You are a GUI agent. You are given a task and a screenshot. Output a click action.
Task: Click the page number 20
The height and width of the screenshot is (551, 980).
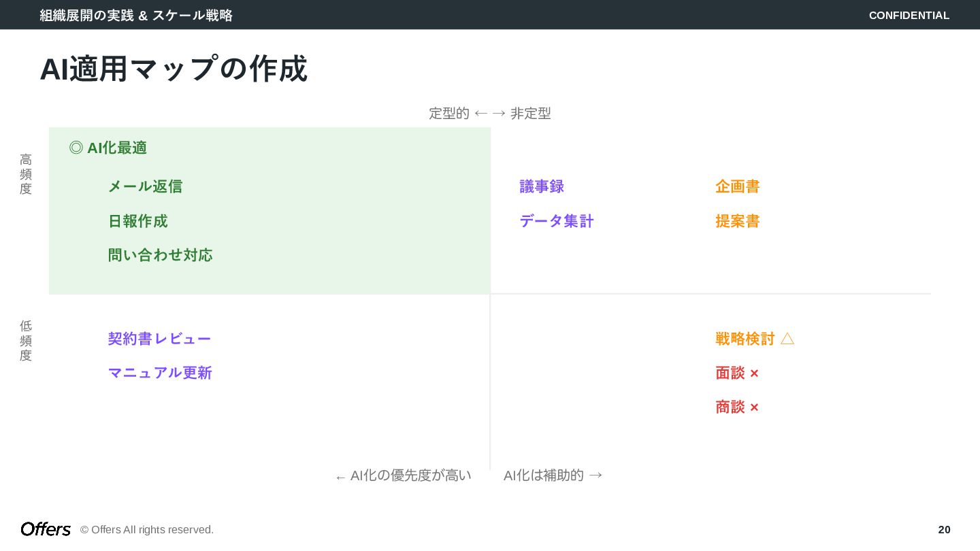[944, 529]
